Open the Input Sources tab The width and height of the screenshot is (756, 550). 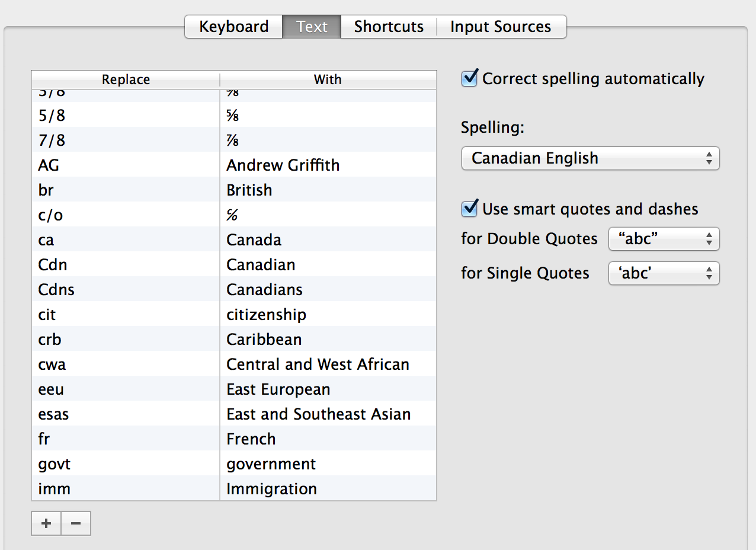(501, 27)
